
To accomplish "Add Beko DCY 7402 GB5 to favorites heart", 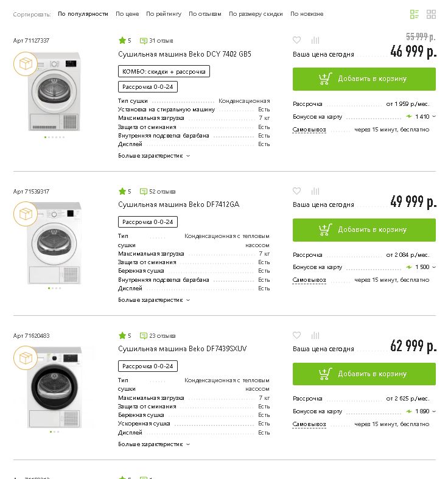I will coord(296,40).
